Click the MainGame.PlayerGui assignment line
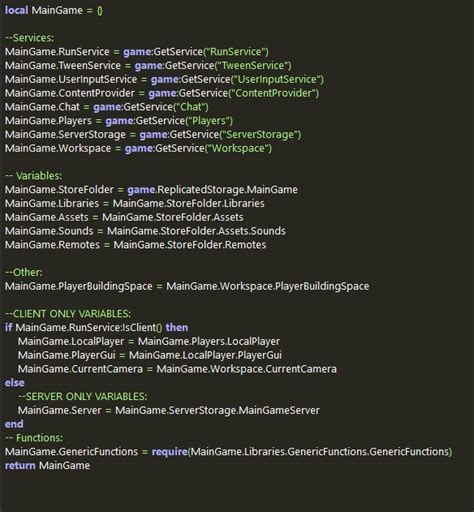This screenshot has height=512, width=474. click(x=150, y=355)
